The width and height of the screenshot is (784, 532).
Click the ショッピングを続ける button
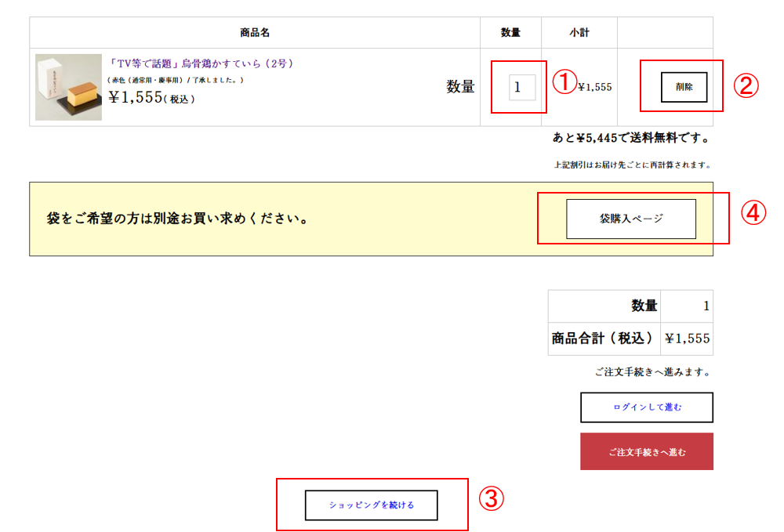[x=371, y=505]
